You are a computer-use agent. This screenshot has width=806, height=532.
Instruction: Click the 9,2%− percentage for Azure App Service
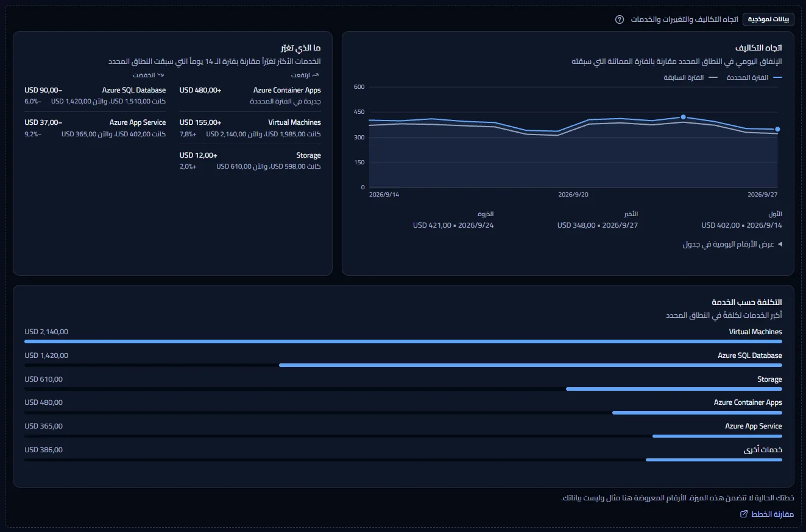[x=34, y=134]
